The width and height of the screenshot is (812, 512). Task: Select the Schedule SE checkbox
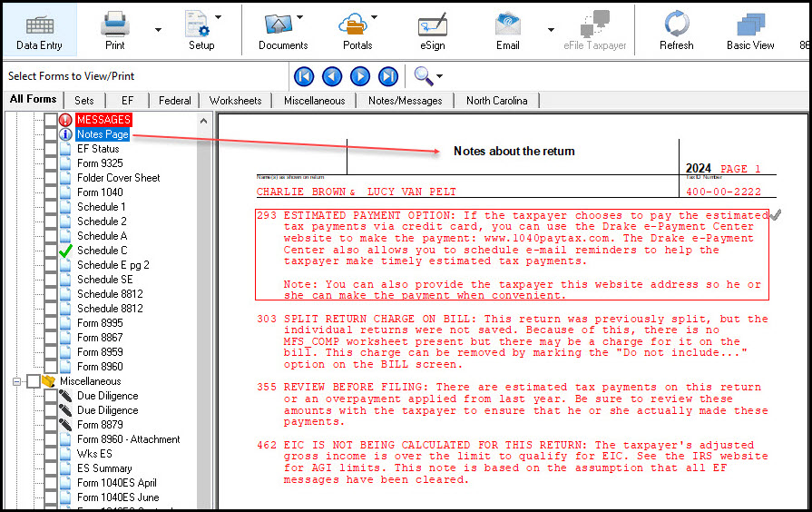click(x=50, y=280)
